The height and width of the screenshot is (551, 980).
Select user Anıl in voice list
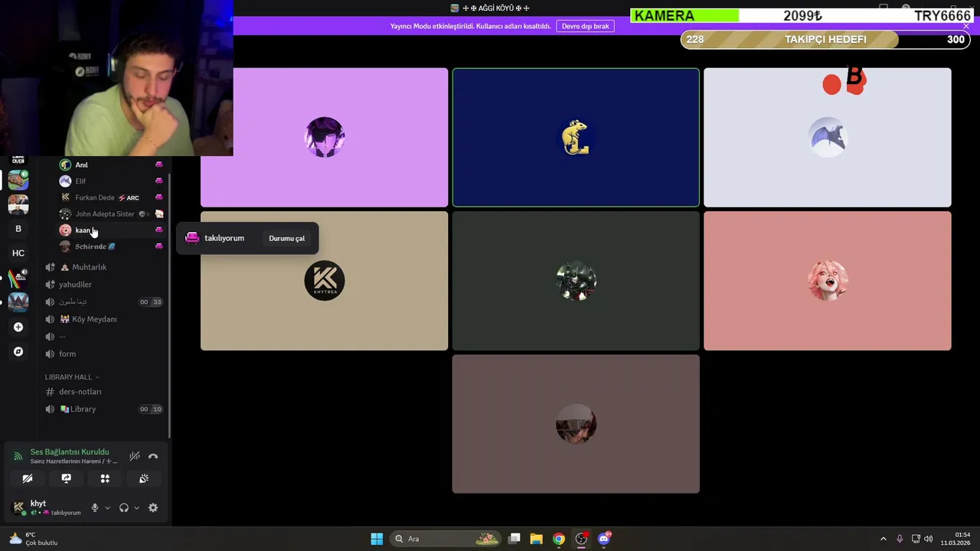point(111,165)
